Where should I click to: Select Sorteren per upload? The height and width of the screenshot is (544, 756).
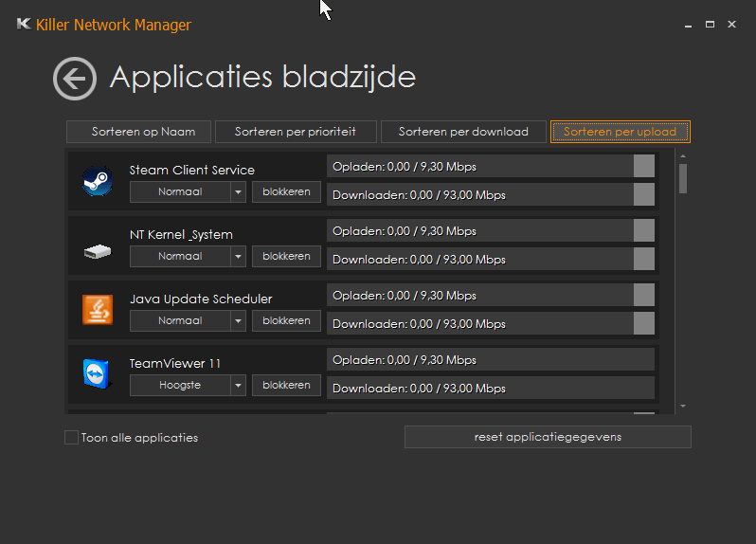pyautogui.click(x=621, y=132)
